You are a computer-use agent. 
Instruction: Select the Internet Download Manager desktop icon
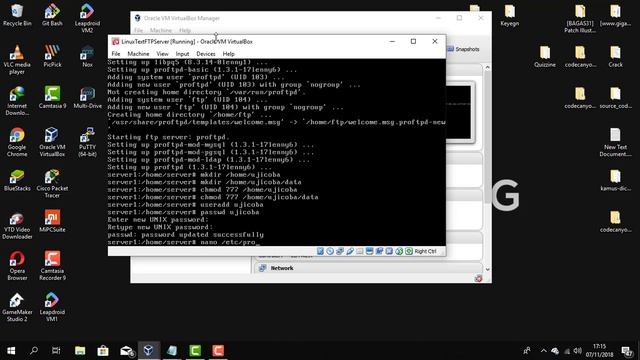coord(17,101)
